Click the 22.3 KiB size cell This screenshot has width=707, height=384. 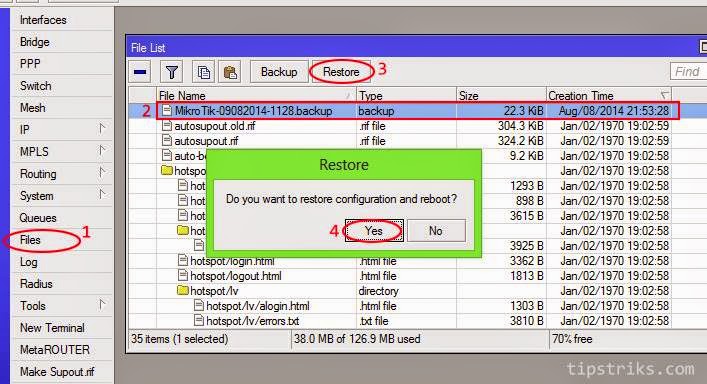[523, 111]
